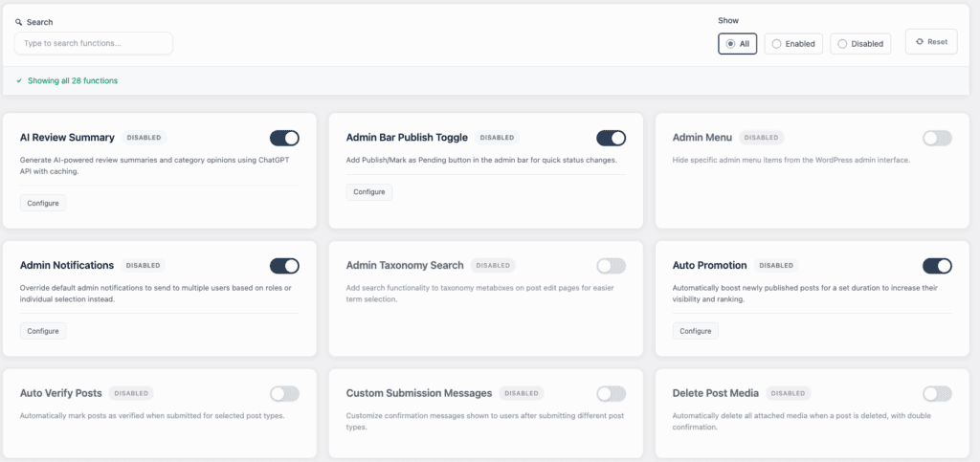Open Configure for AI Review Summary
This screenshot has height=462, width=980.
tap(43, 203)
